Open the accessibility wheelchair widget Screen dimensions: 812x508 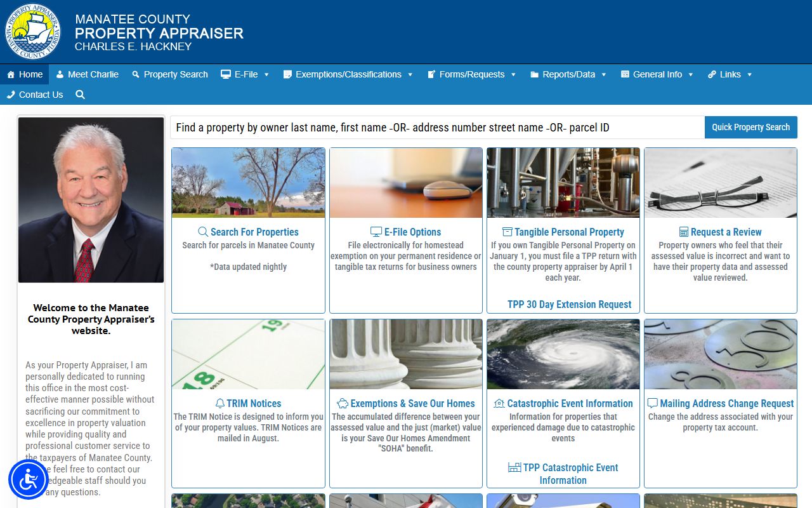[x=29, y=479]
